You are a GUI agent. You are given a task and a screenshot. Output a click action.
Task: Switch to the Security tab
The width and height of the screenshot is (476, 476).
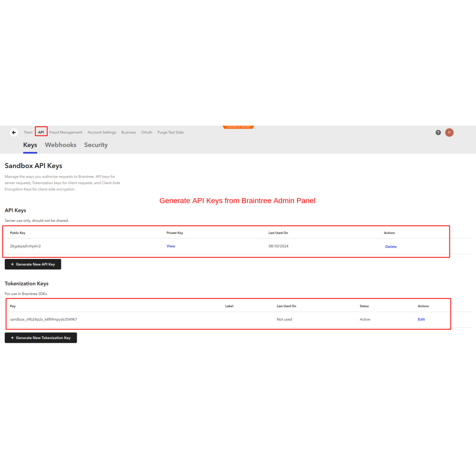pos(96,145)
